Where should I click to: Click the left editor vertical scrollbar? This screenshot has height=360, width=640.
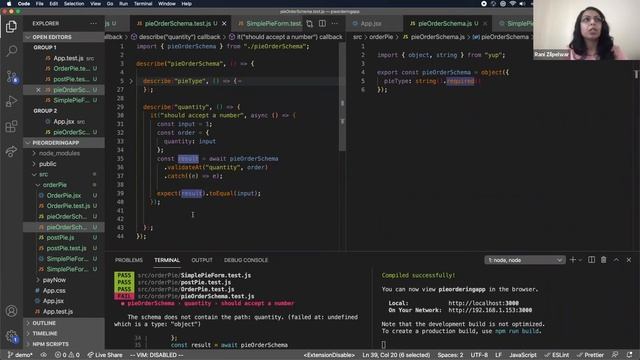click(x=342, y=98)
